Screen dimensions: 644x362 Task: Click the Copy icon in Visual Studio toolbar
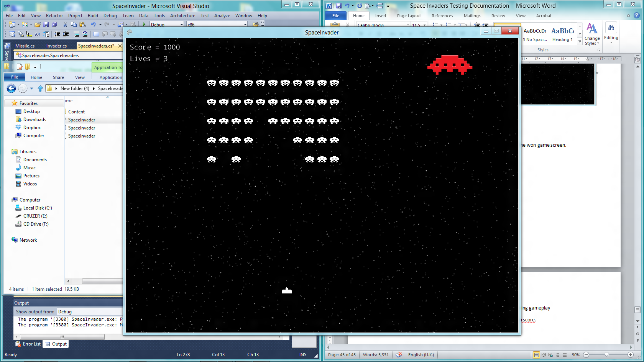[74, 25]
